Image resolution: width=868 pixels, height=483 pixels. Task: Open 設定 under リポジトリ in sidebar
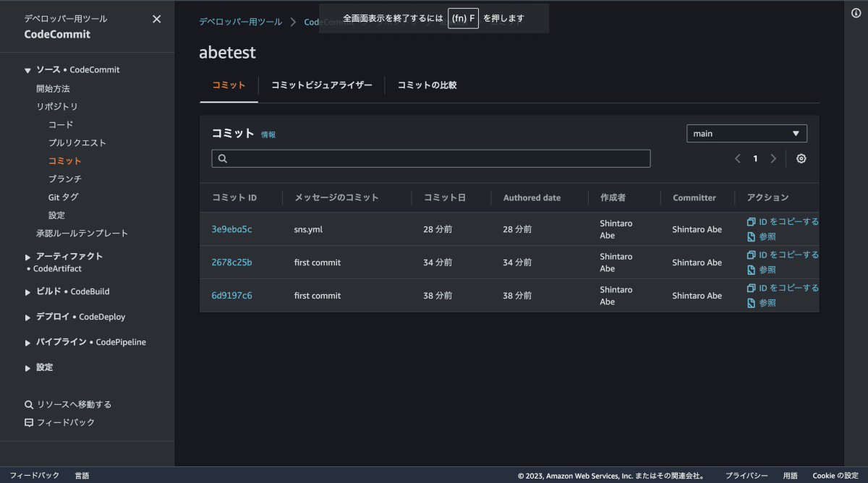[56, 215]
